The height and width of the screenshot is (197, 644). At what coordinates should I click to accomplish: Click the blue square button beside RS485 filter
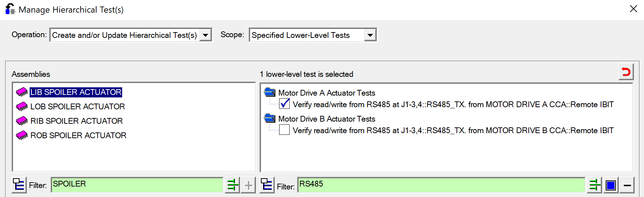[611, 185]
